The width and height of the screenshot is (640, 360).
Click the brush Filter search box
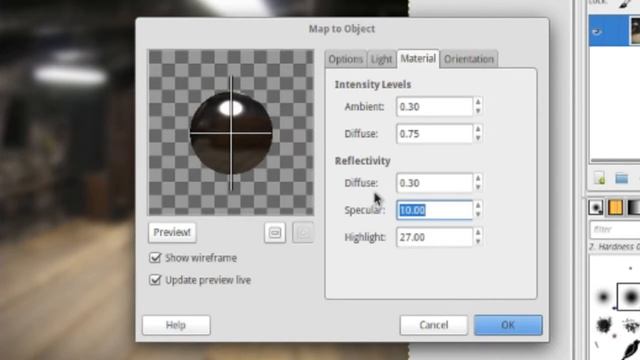pyautogui.click(x=615, y=229)
